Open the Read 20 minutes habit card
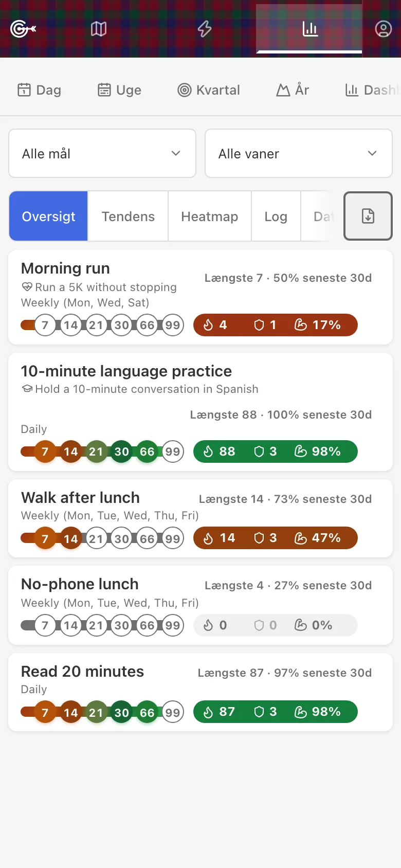401x868 pixels. pos(200,692)
